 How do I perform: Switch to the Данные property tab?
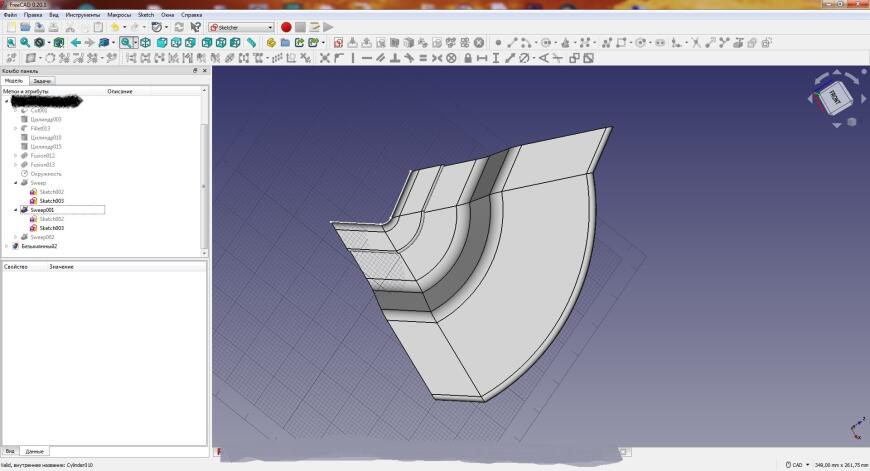coord(34,453)
